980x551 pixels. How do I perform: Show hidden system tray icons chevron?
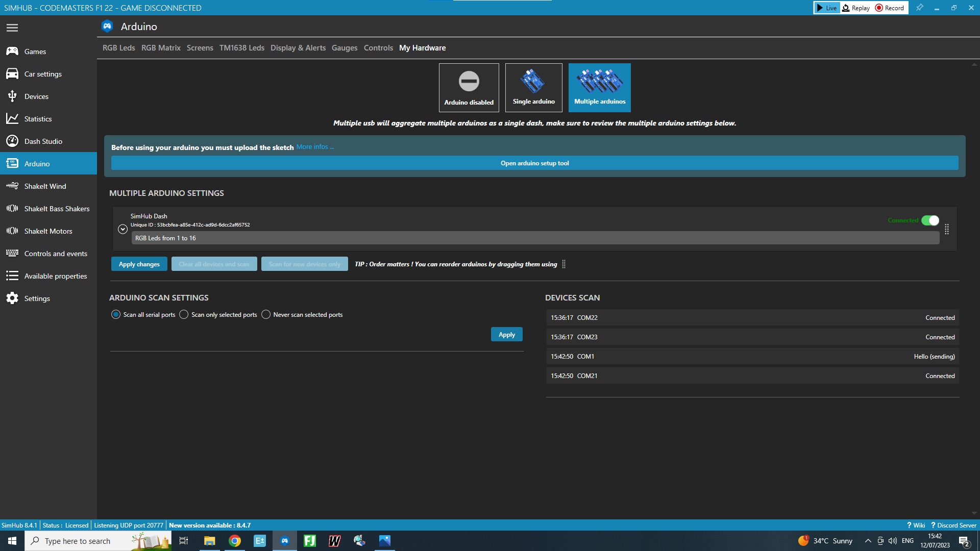(868, 541)
